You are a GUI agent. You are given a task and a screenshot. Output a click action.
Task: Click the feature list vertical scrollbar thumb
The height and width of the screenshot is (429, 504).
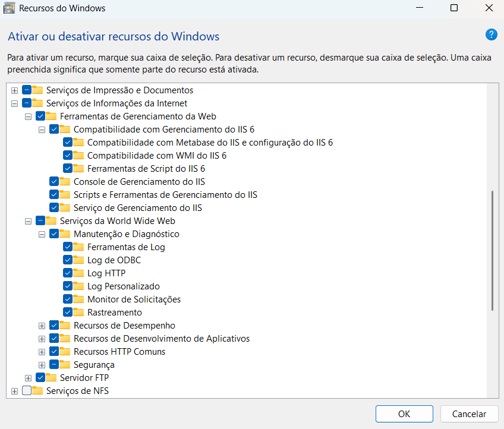click(x=492, y=251)
